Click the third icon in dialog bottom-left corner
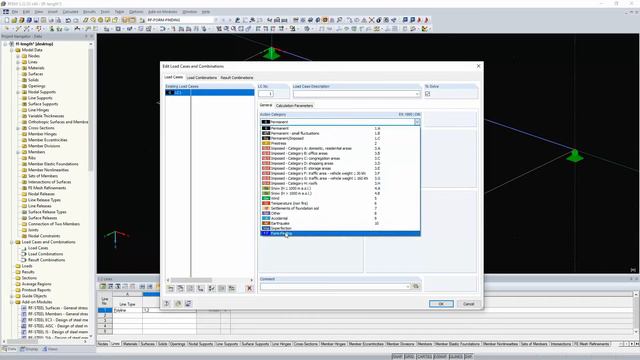Viewport: 640px width, 360px height. (x=188, y=304)
